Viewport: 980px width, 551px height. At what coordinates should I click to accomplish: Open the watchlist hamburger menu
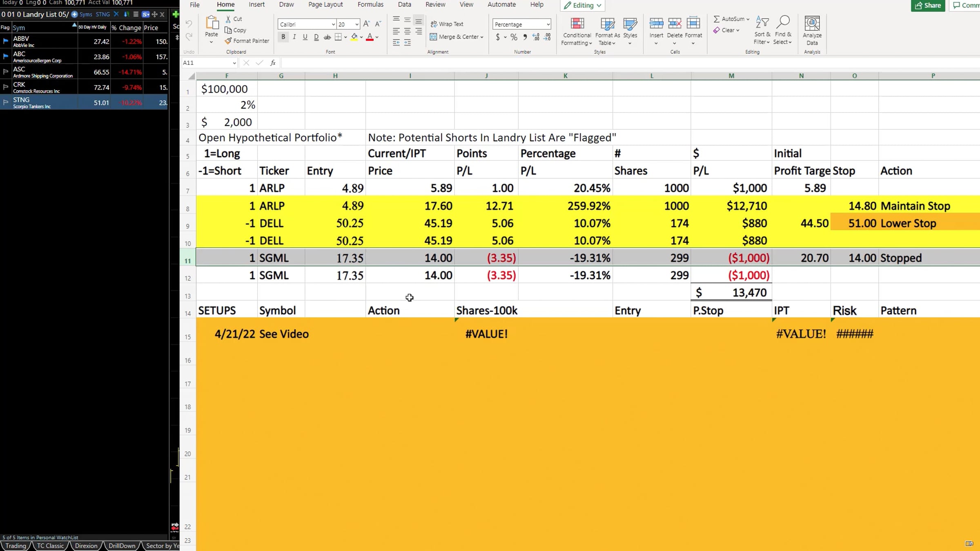(x=136, y=14)
